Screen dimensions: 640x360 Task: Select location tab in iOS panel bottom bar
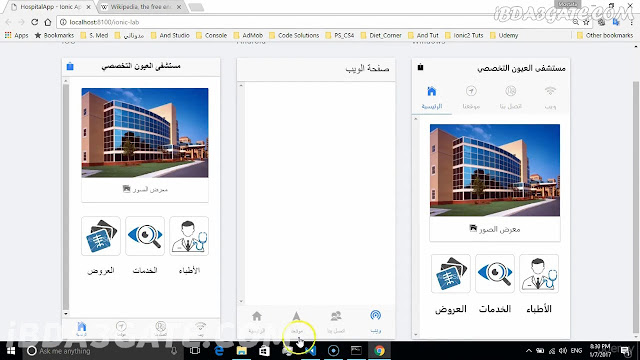point(121,329)
